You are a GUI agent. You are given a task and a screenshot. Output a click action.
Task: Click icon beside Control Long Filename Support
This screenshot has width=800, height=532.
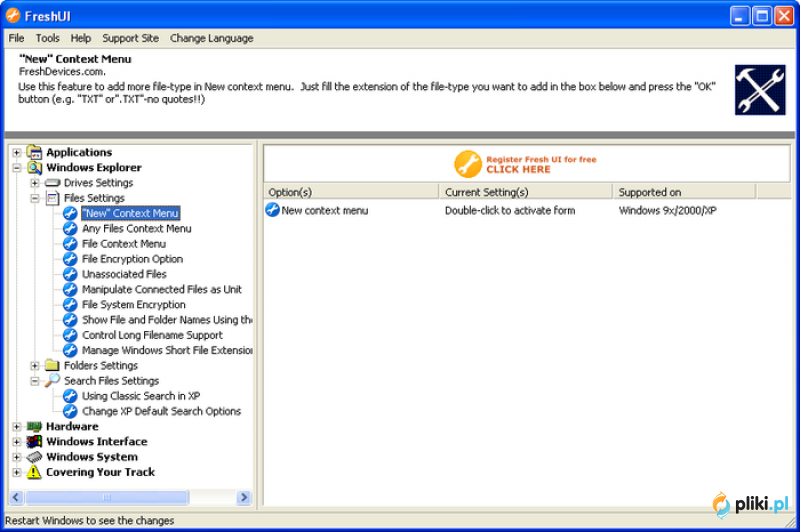(70, 335)
